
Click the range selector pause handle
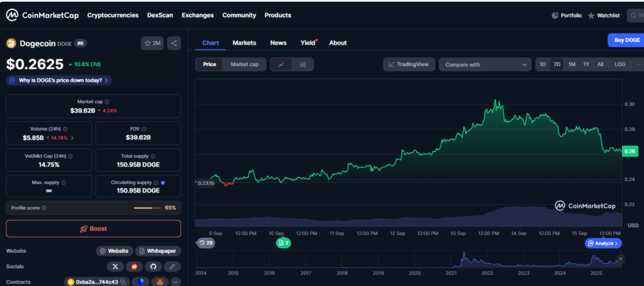point(621,258)
